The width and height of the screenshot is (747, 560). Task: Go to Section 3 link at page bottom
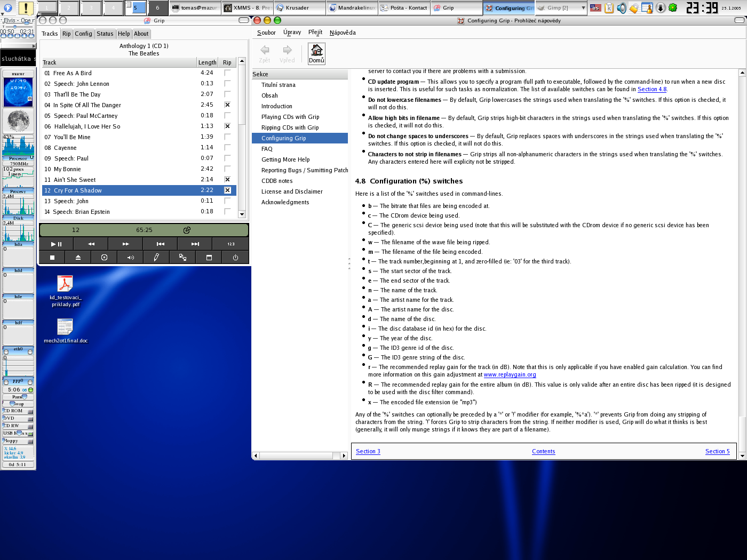(368, 452)
